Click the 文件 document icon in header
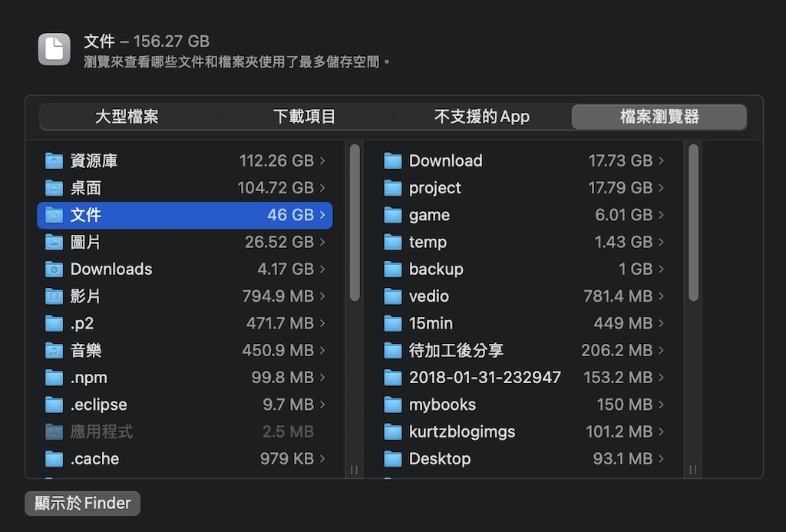The image size is (786, 532). 54,49
